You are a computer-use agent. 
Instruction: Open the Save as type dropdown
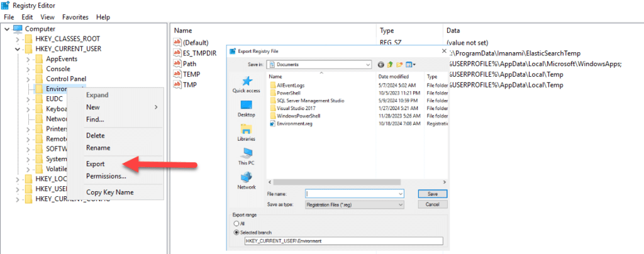tap(401, 204)
